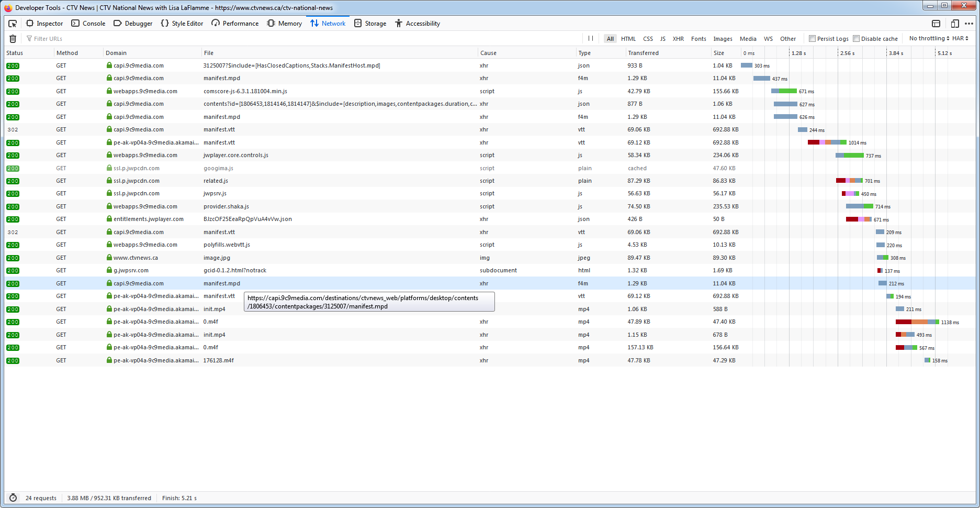Screen dimensions: 980x508
Task: Open the Storage panel
Action: pyautogui.click(x=370, y=24)
